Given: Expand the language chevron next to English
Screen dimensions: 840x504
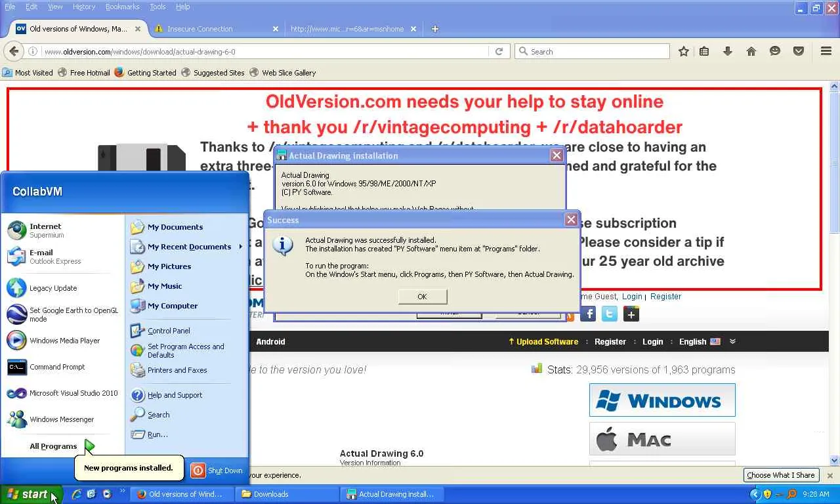Looking at the screenshot, I should coord(732,341).
